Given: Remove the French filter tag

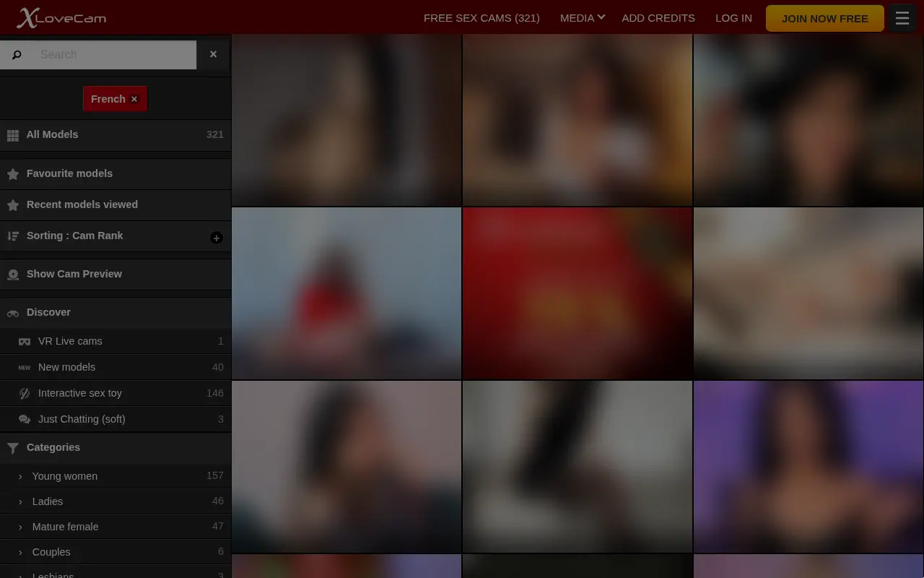Looking at the screenshot, I should pyautogui.click(x=134, y=99).
